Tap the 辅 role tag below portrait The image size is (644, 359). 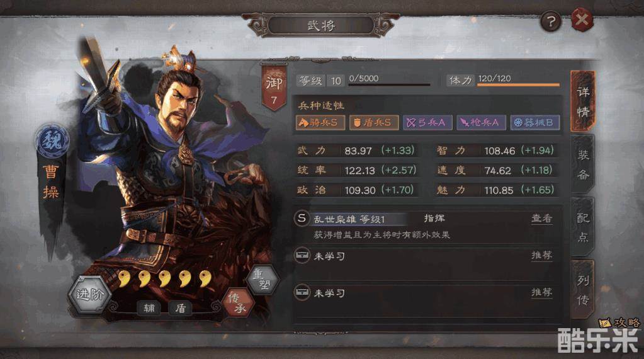[149, 307]
